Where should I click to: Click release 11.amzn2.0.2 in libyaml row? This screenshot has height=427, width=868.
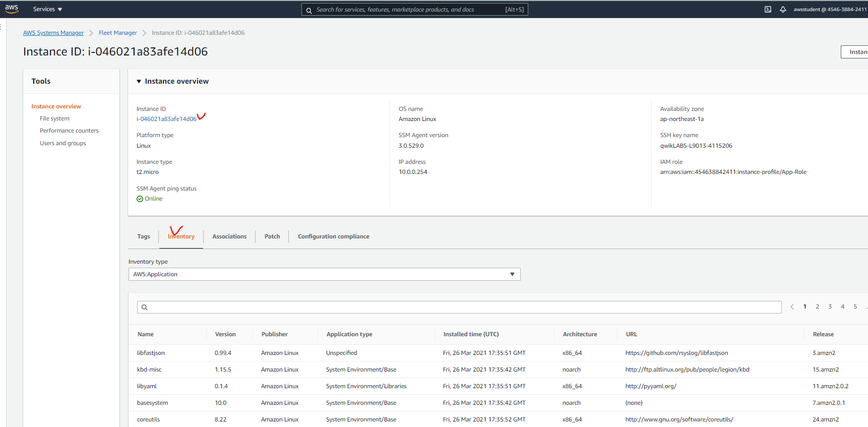[830, 386]
